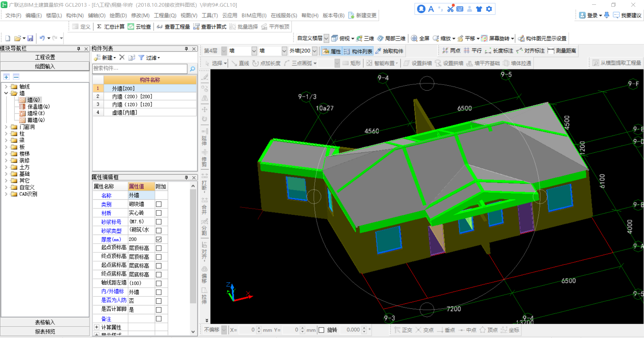Click the open folder icon
This screenshot has width=644, height=338.
pyautogui.click(x=18, y=38)
